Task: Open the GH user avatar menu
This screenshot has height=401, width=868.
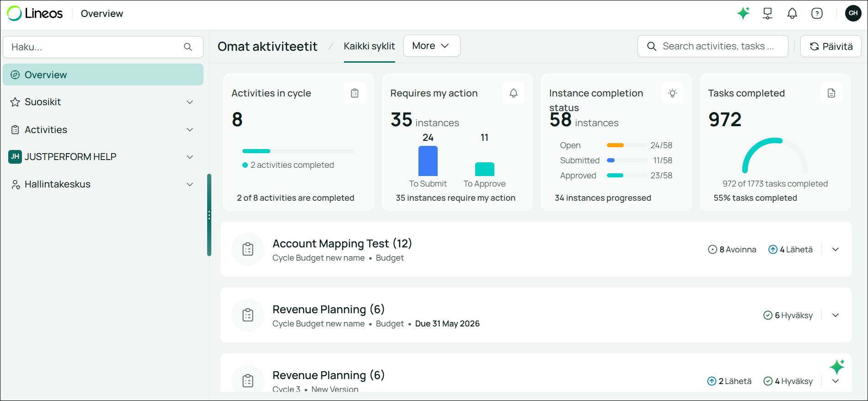Action: [853, 13]
